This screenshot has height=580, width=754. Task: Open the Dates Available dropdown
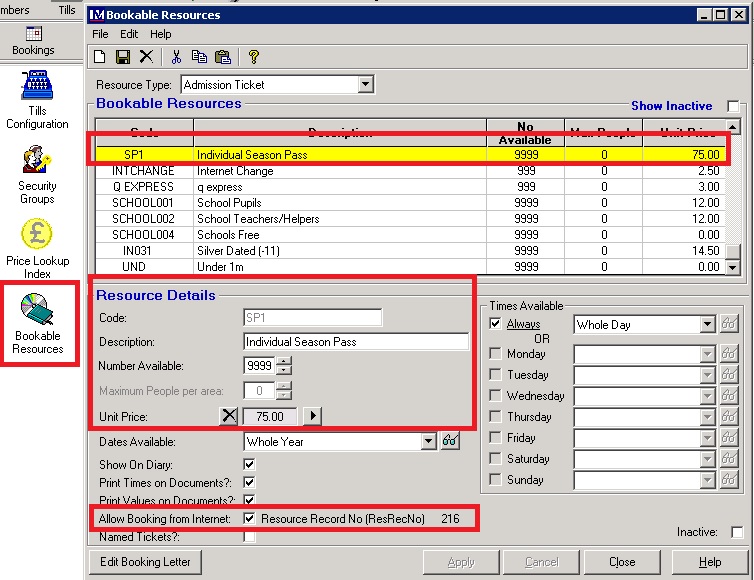(x=429, y=441)
